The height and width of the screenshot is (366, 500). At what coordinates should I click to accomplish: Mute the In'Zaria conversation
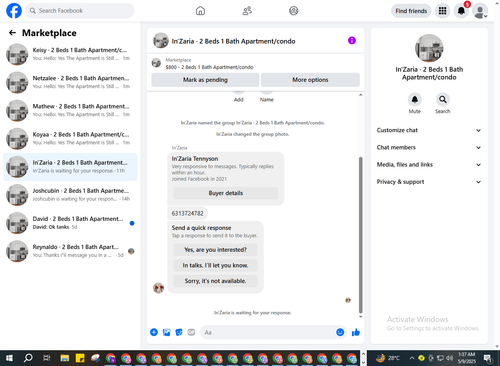[x=415, y=99]
